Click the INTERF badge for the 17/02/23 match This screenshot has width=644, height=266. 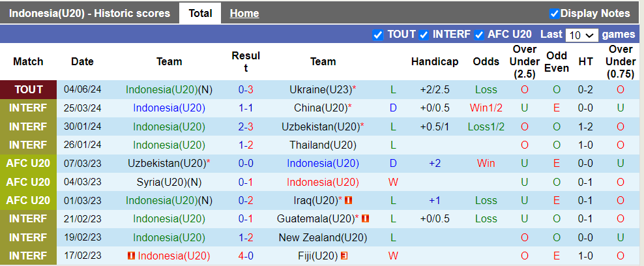pyautogui.click(x=28, y=256)
